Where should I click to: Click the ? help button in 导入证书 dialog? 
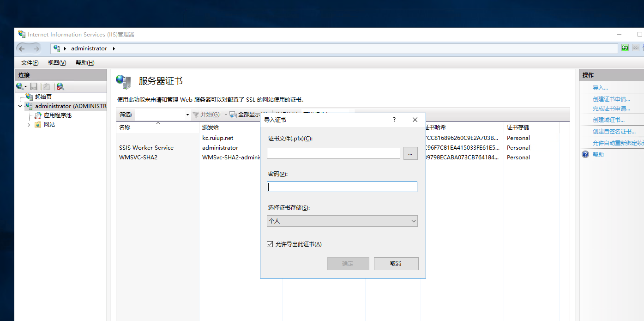tap(394, 120)
